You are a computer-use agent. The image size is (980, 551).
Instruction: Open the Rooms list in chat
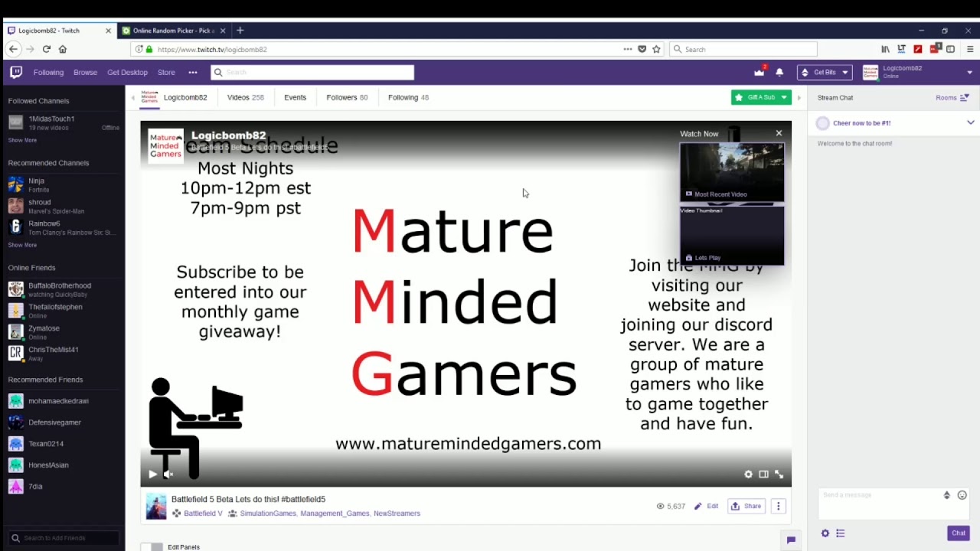pyautogui.click(x=952, y=97)
